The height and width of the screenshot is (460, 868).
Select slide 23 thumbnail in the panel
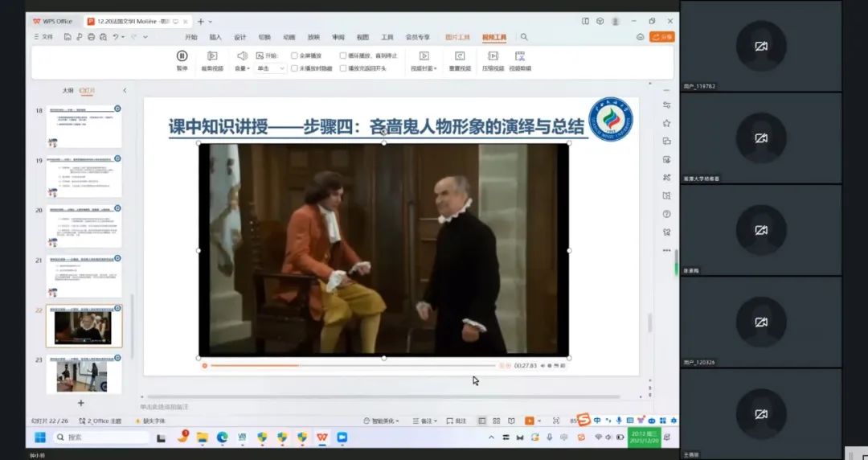click(84, 375)
